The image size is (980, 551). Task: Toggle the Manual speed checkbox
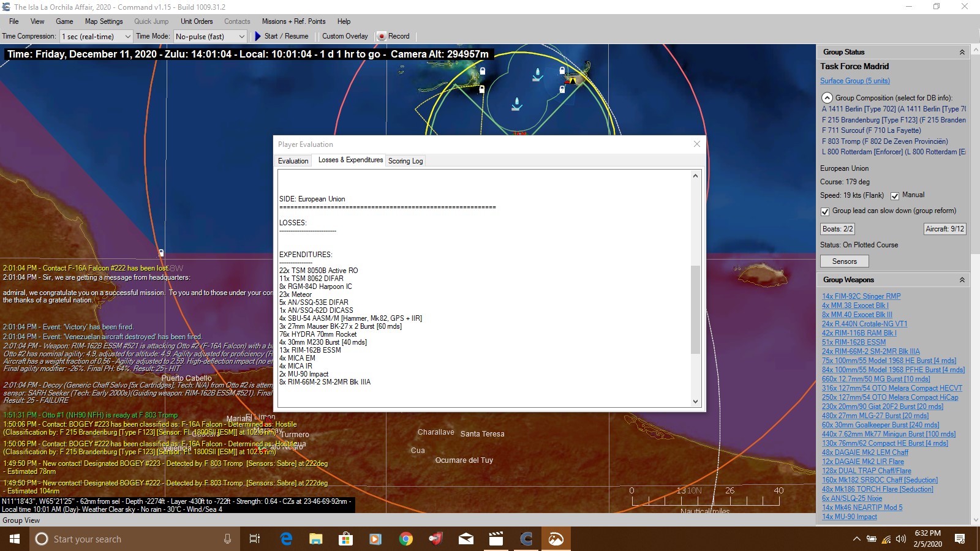(895, 196)
